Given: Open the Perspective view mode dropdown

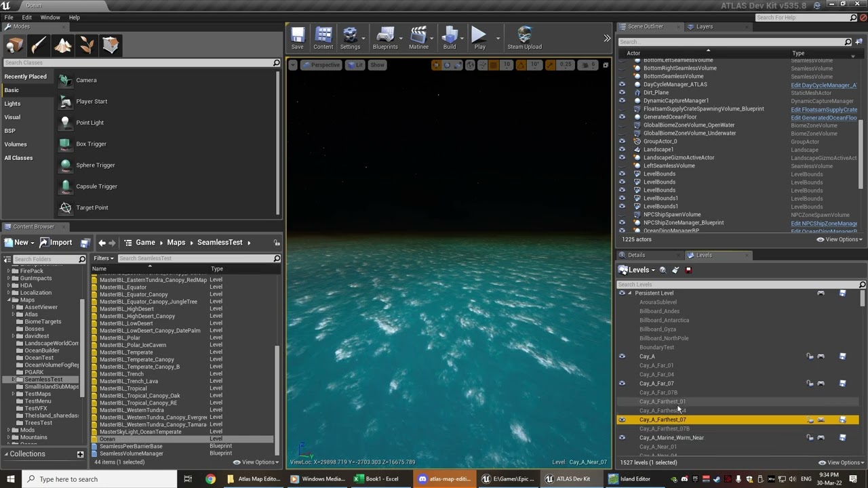Looking at the screenshot, I should tap(321, 65).
